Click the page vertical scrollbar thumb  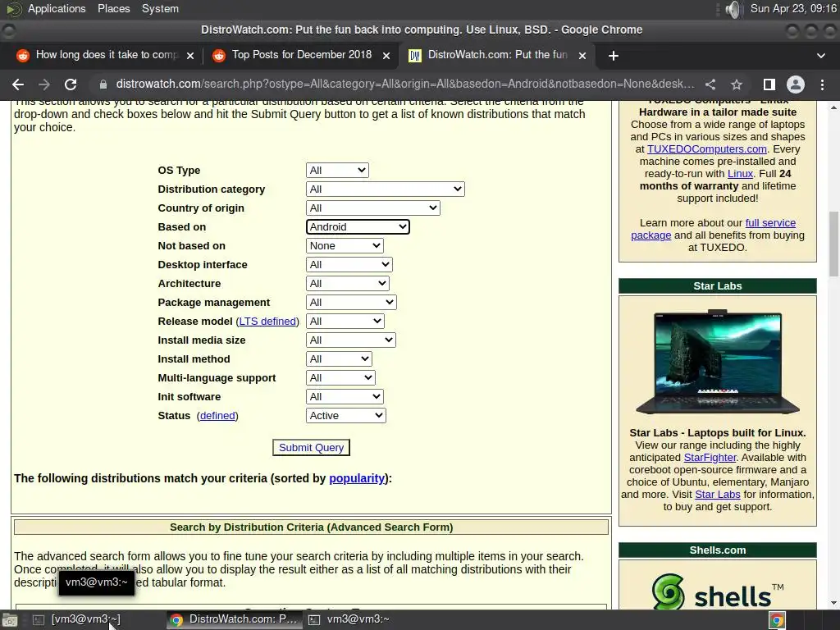click(833, 244)
